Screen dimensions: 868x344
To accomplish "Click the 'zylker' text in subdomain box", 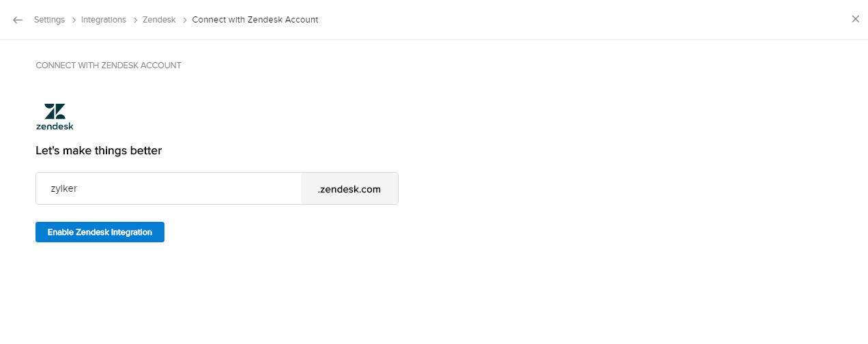I will 63,188.
